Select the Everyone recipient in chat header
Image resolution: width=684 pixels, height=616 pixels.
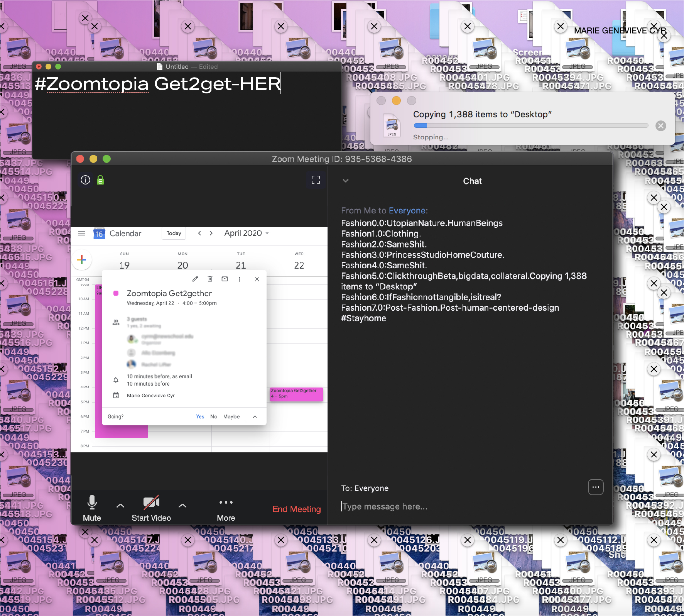pos(407,210)
